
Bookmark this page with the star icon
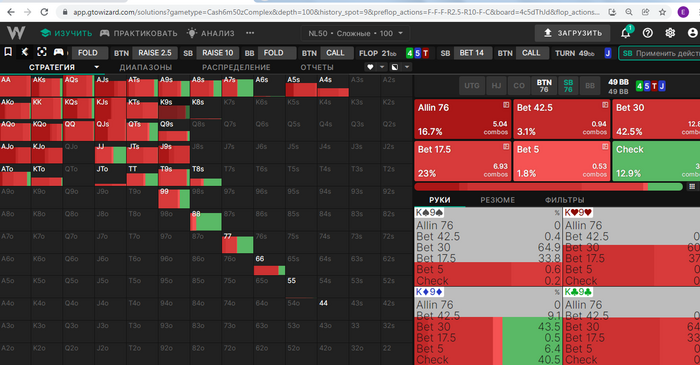pyautogui.click(x=662, y=12)
